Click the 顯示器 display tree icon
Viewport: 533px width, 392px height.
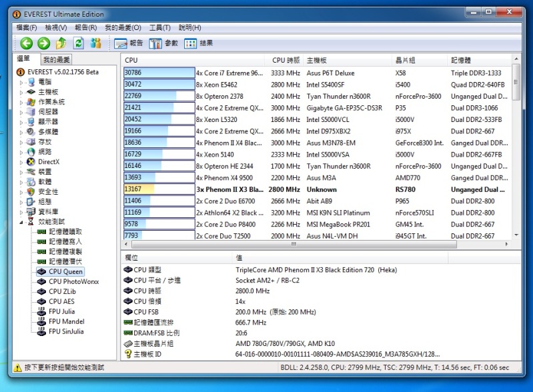[x=31, y=121]
